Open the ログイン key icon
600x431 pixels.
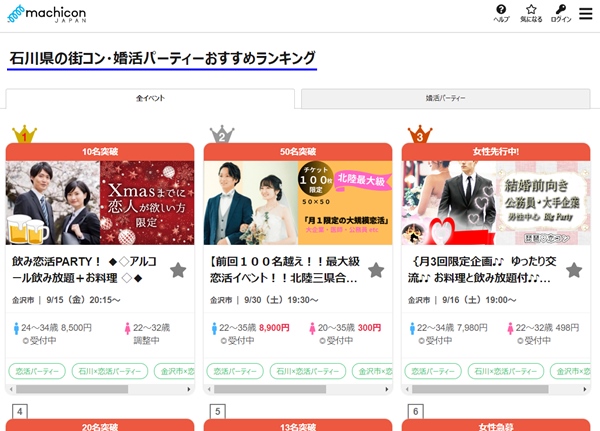tap(561, 13)
